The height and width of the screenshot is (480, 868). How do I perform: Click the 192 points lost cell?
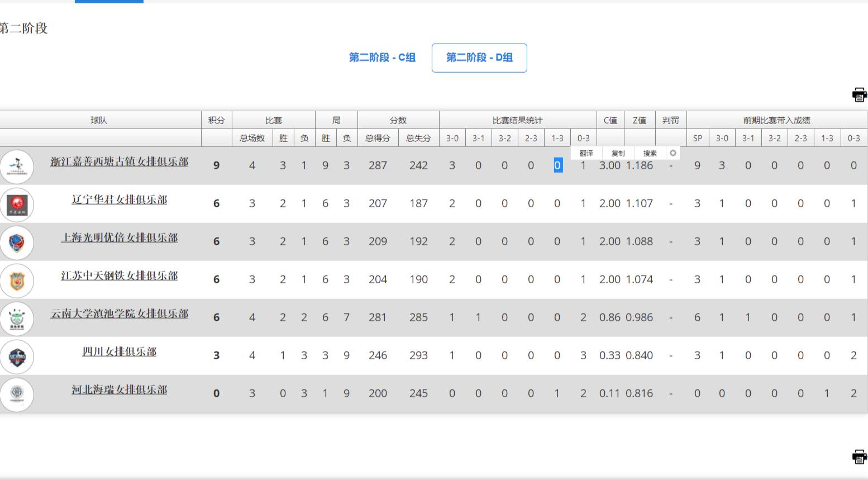419,241
